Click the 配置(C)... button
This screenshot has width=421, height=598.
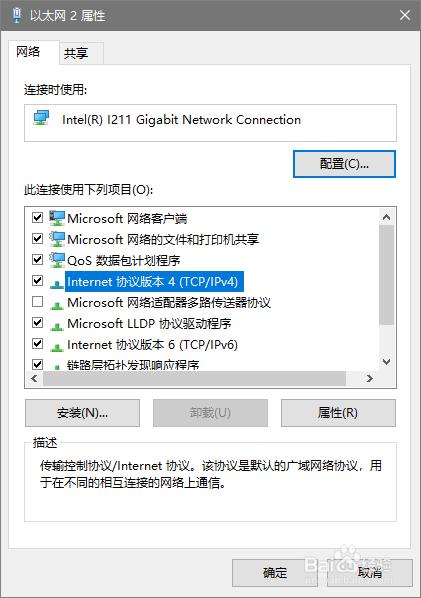[x=344, y=164]
